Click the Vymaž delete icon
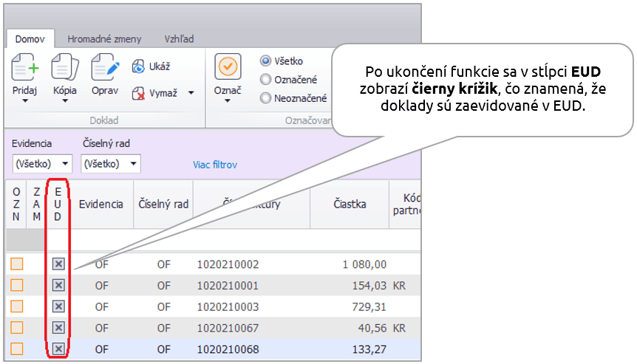 (x=138, y=93)
